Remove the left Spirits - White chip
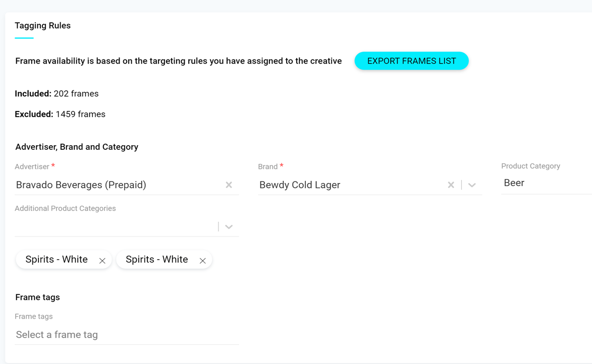Screen dimensions: 592x364 click(x=102, y=261)
